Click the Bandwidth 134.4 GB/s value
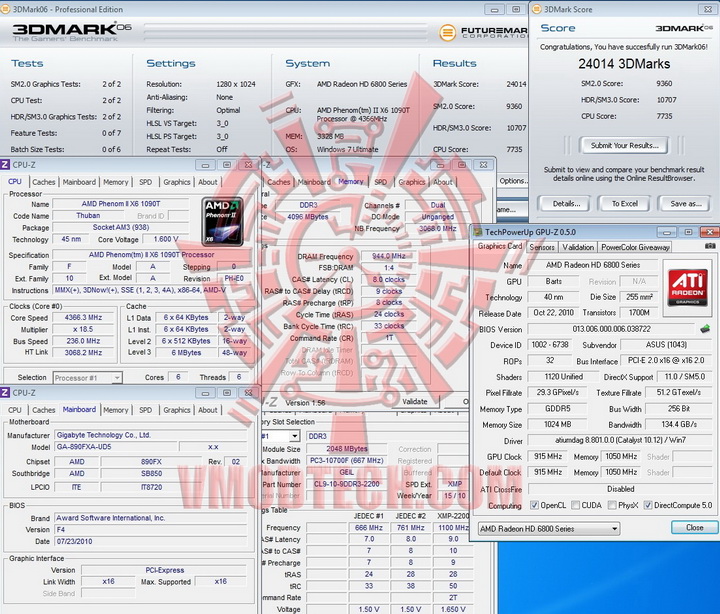 pyautogui.click(x=679, y=424)
